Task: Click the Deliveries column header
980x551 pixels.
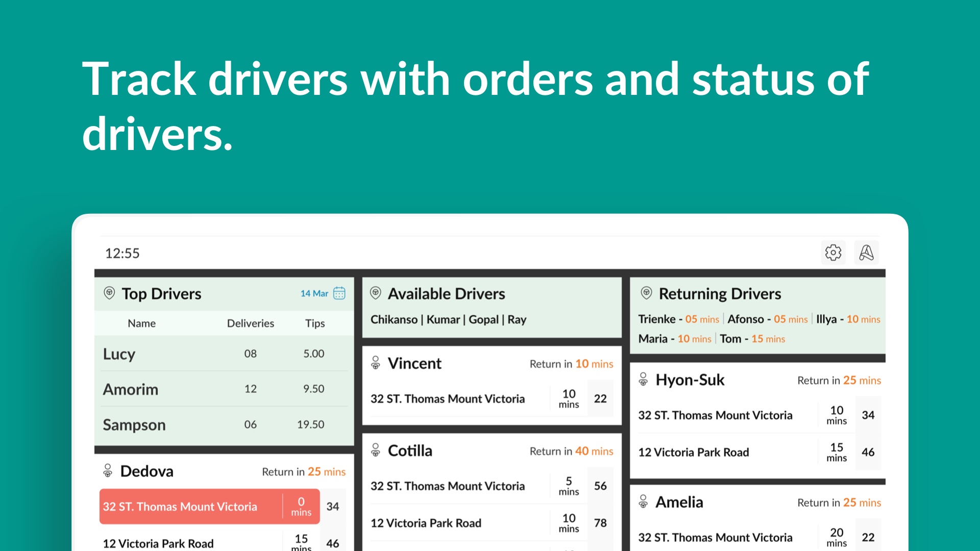Action: pyautogui.click(x=251, y=323)
